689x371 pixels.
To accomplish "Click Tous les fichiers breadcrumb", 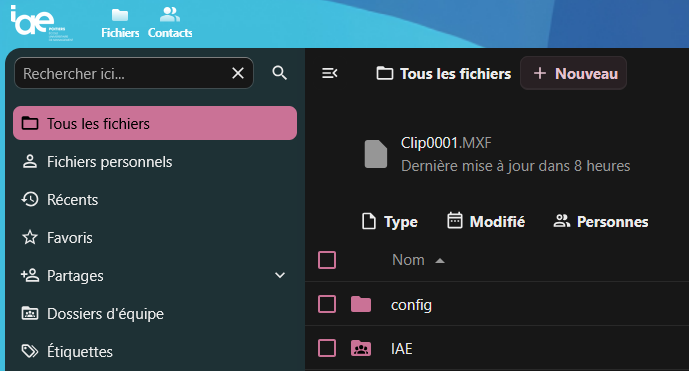I will (444, 73).
